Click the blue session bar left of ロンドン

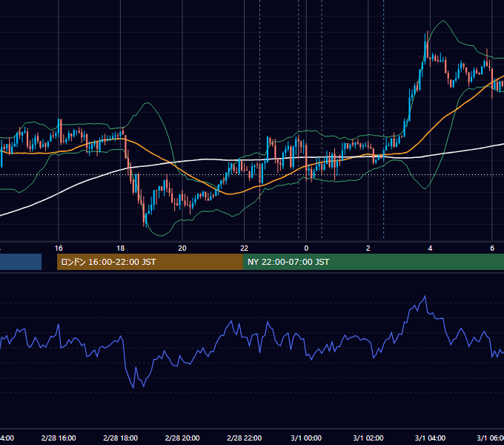[21, 262]
